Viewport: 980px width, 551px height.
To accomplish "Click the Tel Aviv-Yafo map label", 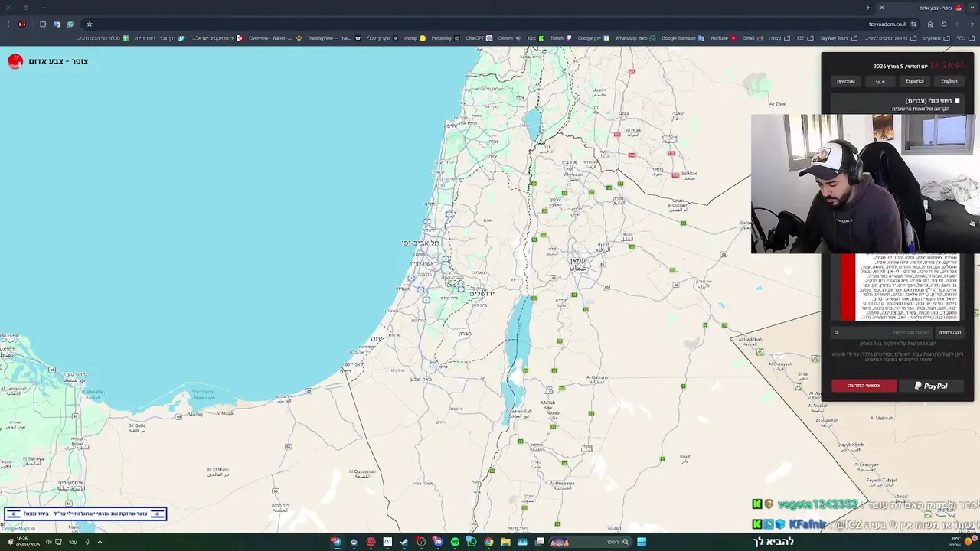I will (x=420, y=243).
